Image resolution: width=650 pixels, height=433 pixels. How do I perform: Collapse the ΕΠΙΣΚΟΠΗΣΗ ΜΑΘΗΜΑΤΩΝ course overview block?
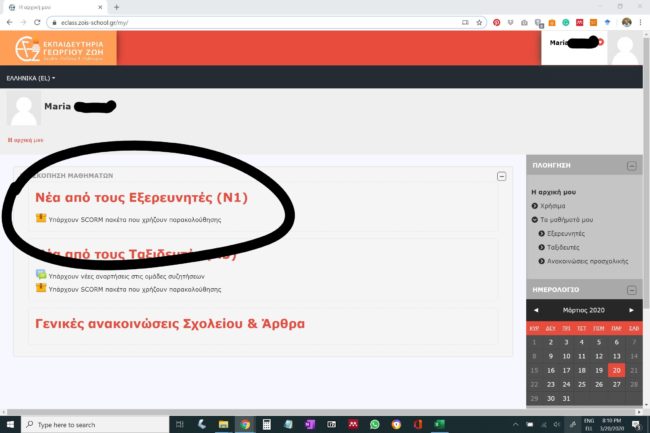501,176
